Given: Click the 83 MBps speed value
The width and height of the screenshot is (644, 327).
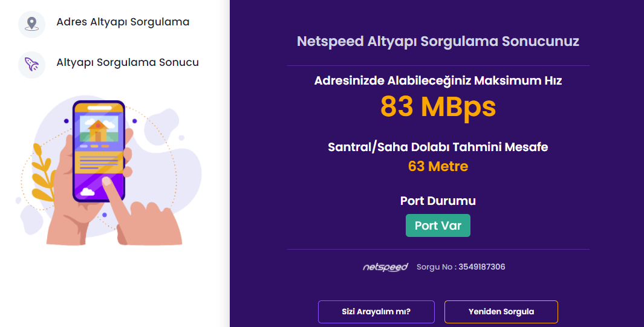Looking at the screenshot, I should point(438,106).
